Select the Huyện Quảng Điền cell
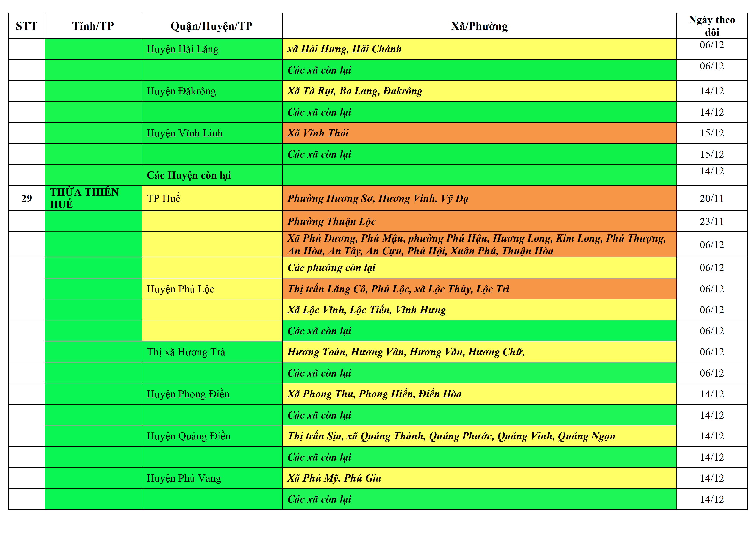The width and height of the screenshot is (756, 535). pos(188,436)
